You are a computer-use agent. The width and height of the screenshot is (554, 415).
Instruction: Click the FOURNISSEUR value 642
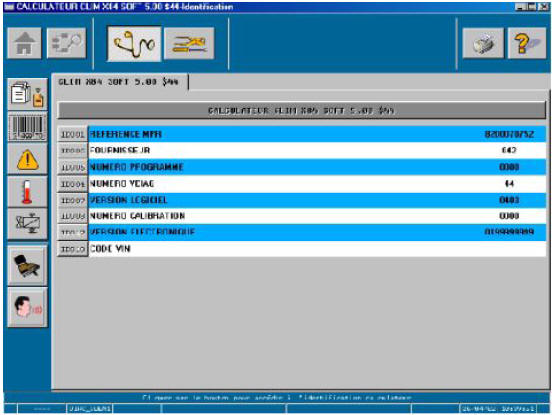point(509,150)
